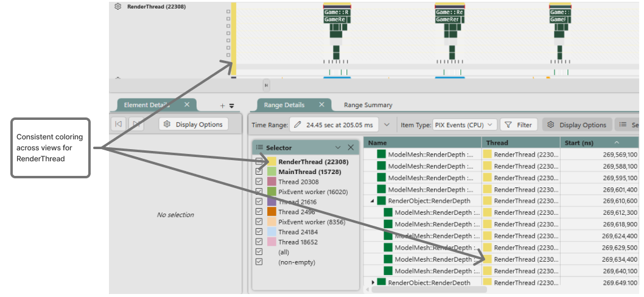Close the Selector panel
This screenshot has width=644, height=297.
click(x=351, y=147)
